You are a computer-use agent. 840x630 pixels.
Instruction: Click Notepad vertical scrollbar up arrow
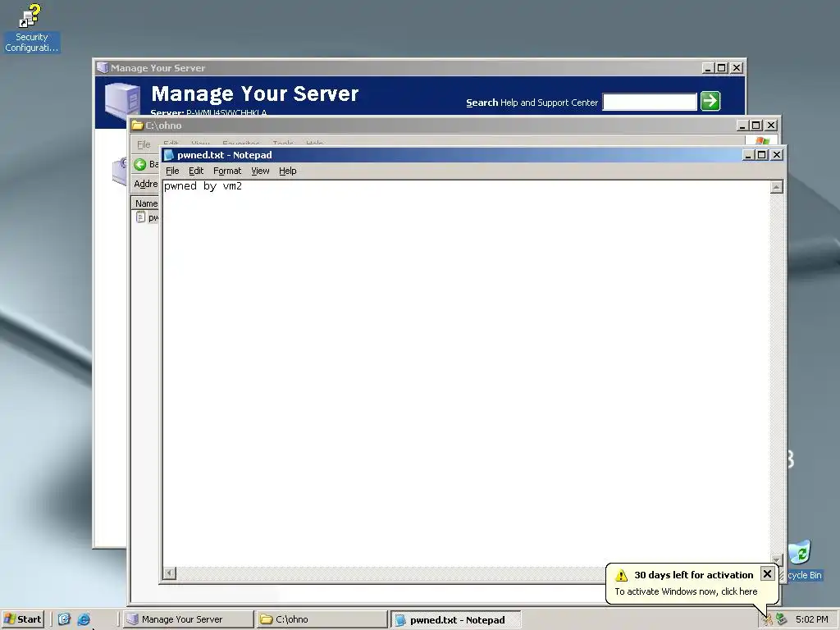click(x=776, y=187)
